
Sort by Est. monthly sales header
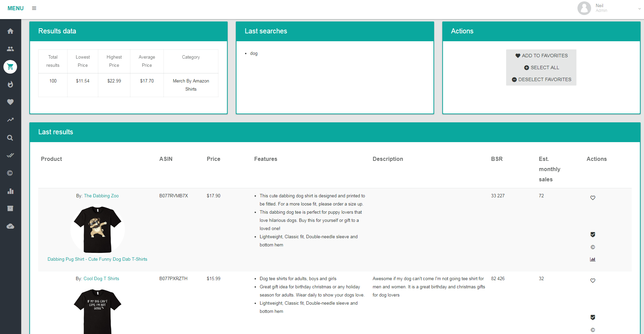[x=549, y=169]
